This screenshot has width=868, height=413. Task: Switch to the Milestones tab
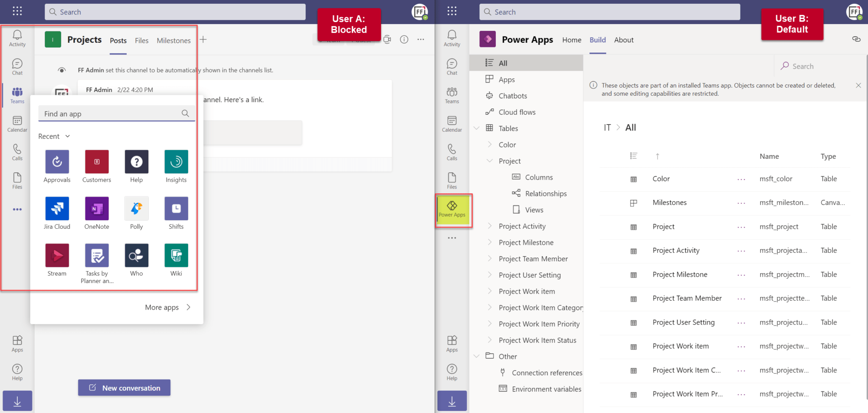click(173, 40)
